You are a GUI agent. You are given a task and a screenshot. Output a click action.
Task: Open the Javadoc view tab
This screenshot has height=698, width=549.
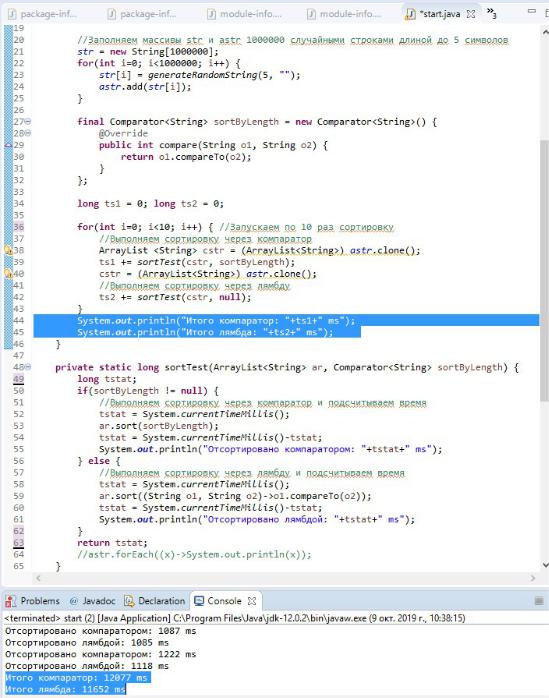coord(93,601)
